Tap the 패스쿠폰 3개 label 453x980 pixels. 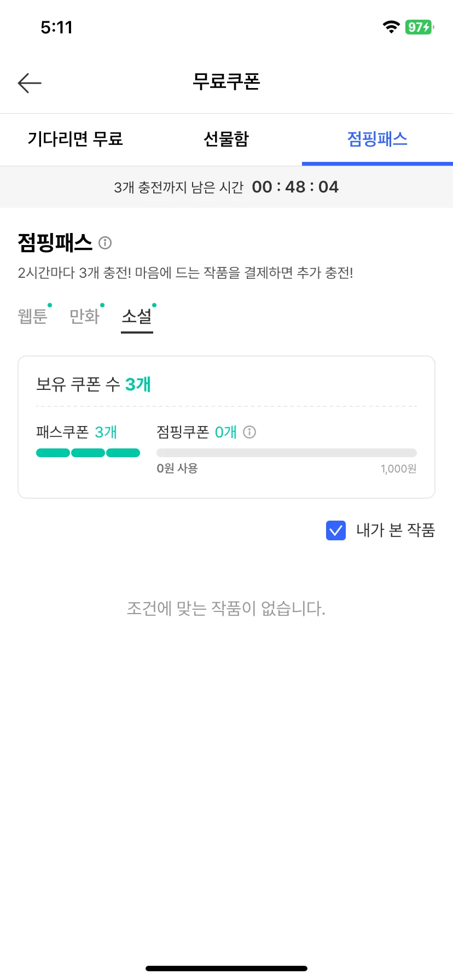77,432
